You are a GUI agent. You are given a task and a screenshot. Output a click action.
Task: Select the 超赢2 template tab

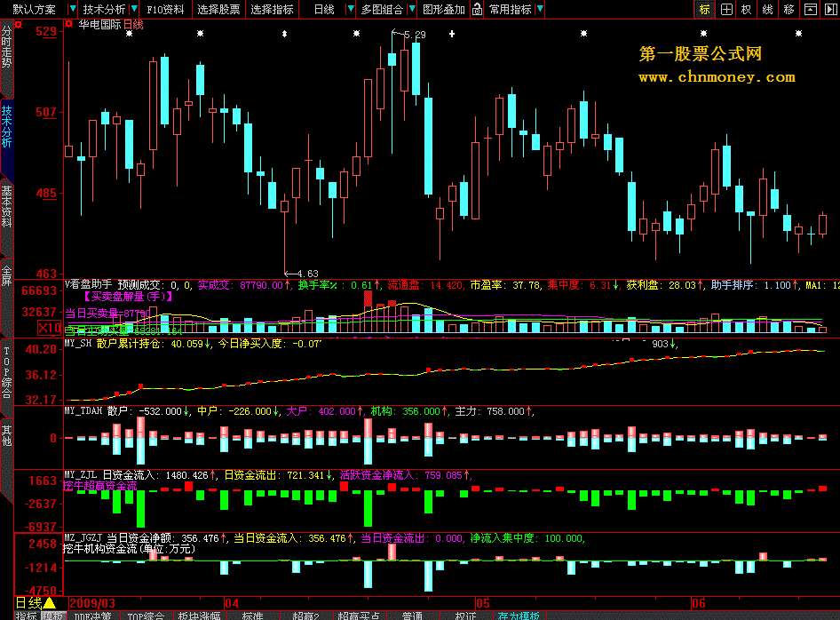(x=305, y=616)
